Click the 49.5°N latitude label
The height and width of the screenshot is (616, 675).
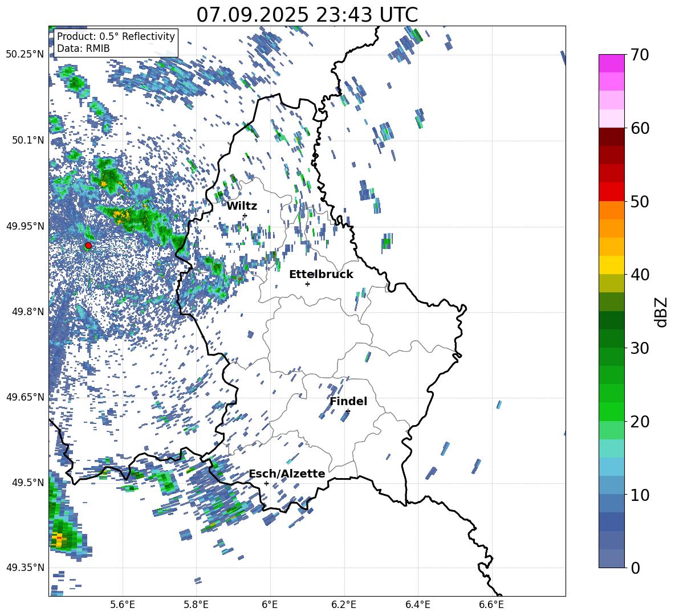27,482
